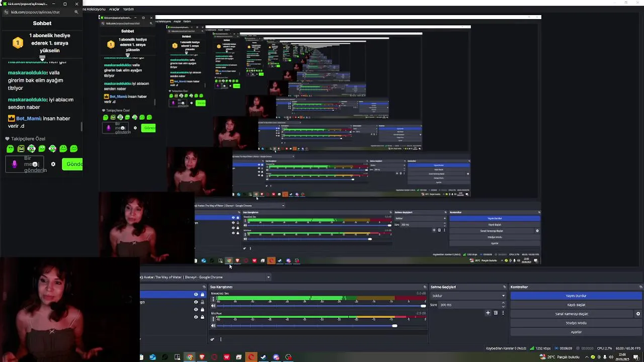Add a scene transition with the plus icon
Viewport: 644px width, 362px height.
click(x=488, y=313)
